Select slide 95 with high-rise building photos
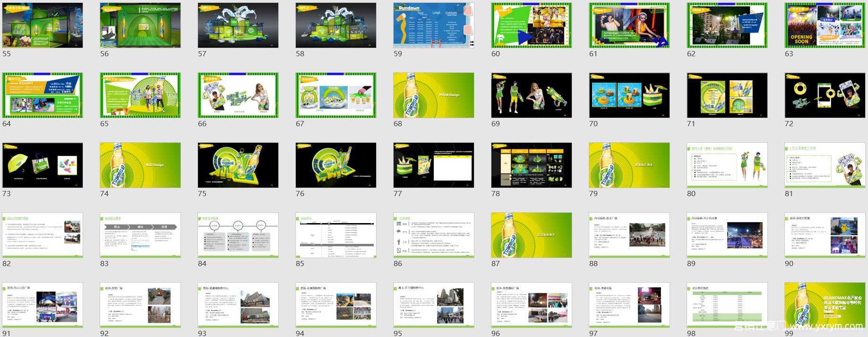Image resolution: width=868 pixels, height=337 pixels. (434, 305)
